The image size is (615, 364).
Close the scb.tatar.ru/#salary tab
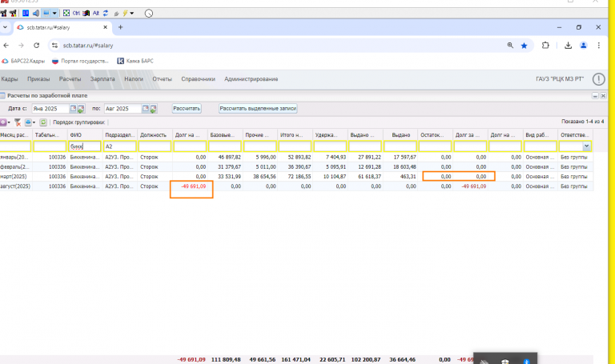click(105, 27)
